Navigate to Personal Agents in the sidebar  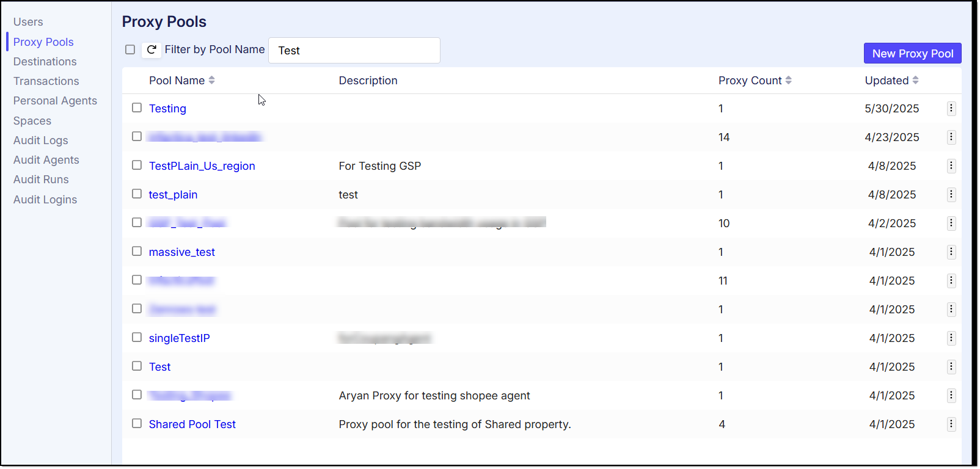point(55,101)
